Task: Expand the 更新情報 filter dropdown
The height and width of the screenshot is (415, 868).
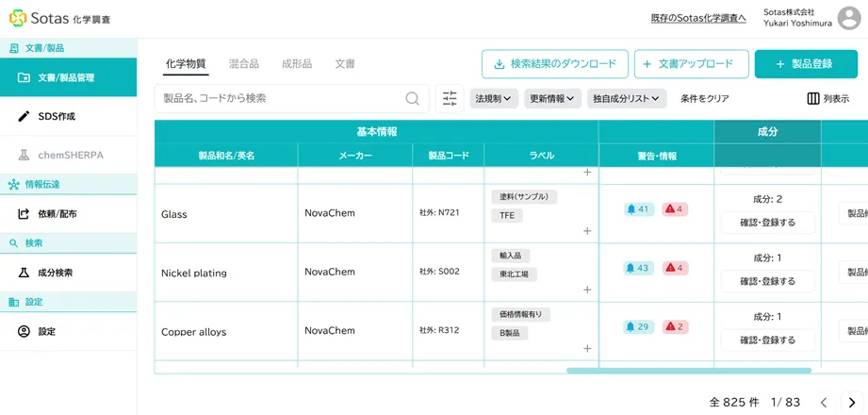Action: tap(553, 99)
